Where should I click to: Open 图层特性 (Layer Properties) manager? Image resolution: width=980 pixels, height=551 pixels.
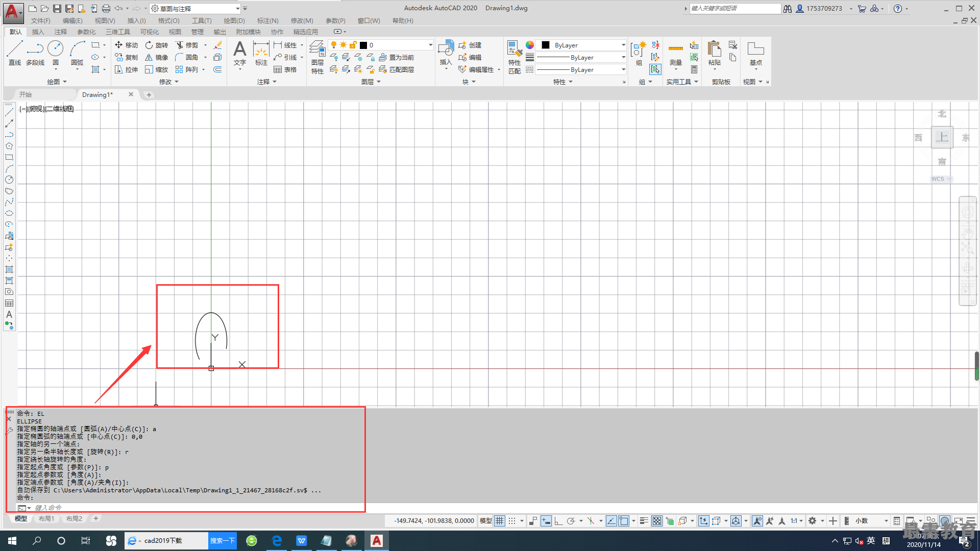(x=317, y=57)
